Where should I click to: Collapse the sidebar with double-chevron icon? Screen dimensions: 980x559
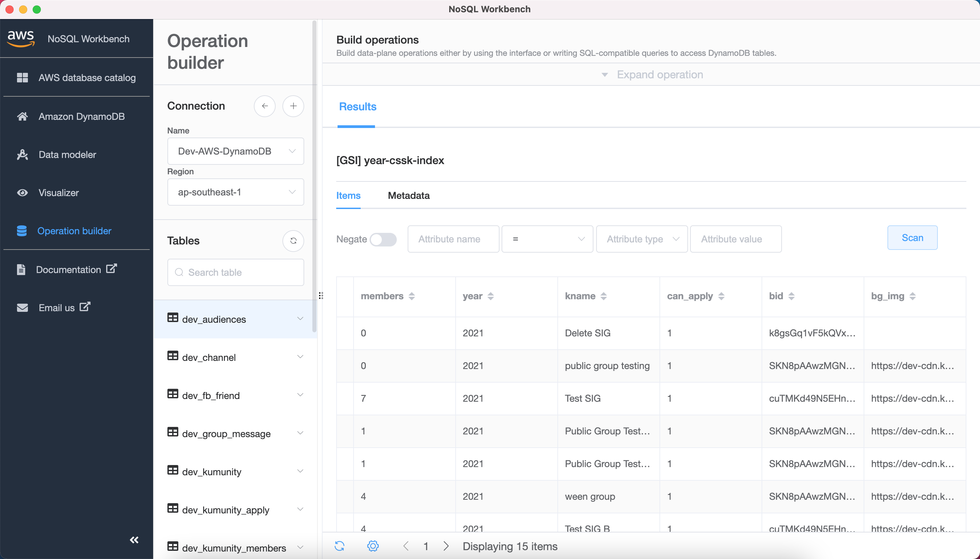click(134, 540)
